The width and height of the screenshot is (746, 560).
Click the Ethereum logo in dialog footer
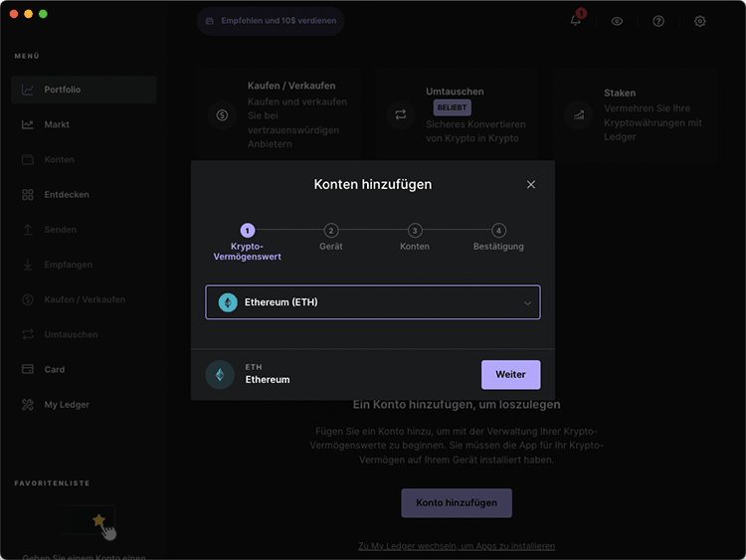pyautogui.click(x=220, y=375)
